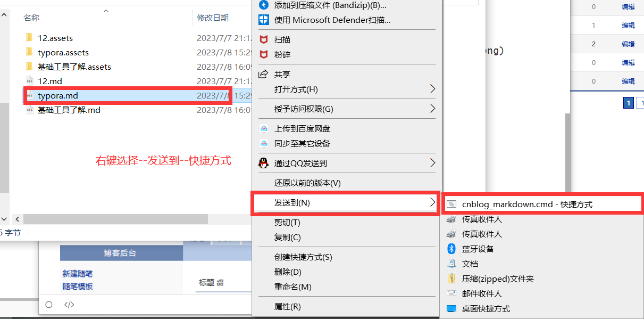Click 编辑 link in the row showing 1

point(628,25)
